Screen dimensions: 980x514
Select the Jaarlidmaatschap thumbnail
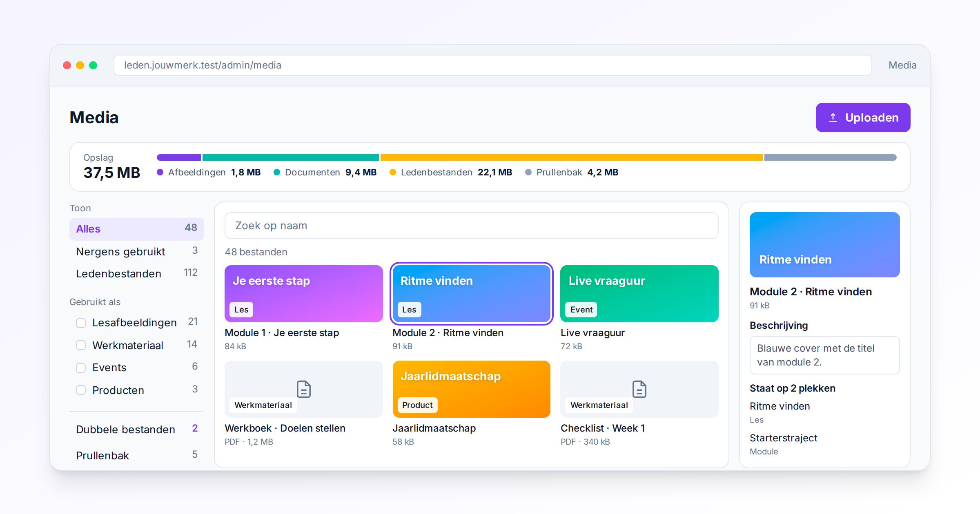(471, 389)
